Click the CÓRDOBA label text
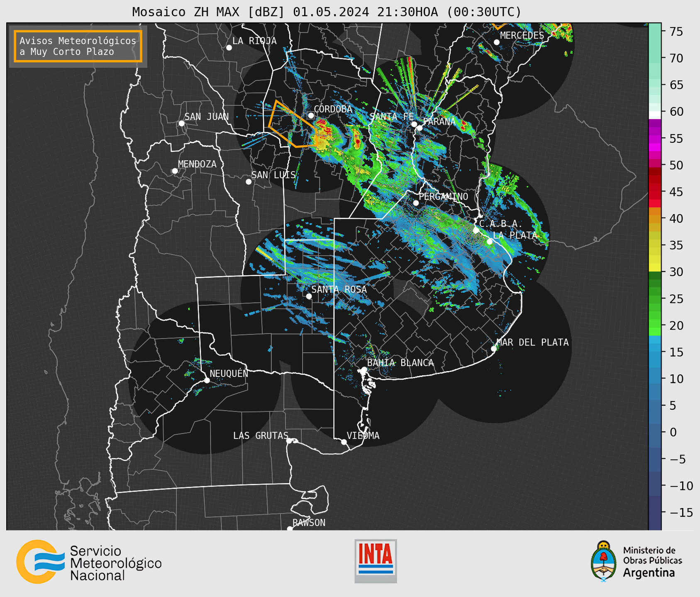This screenshot has width=700, height=597. [333, 109]
